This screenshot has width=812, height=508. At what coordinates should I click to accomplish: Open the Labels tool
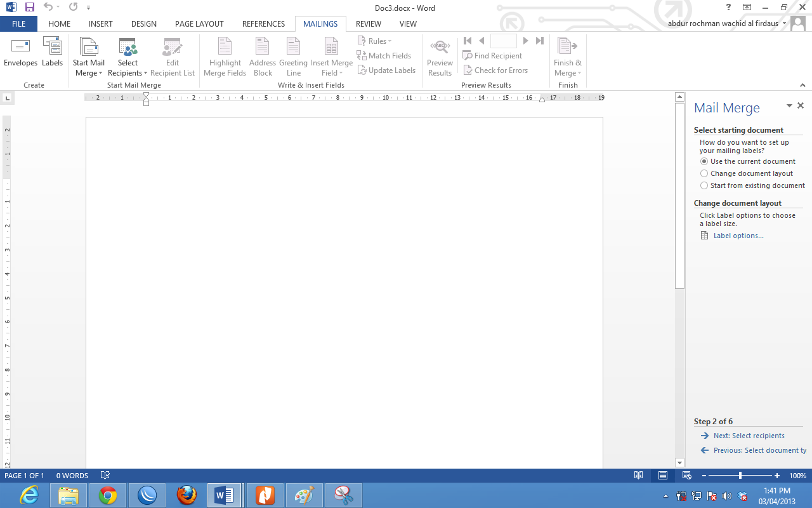[52, 52]
